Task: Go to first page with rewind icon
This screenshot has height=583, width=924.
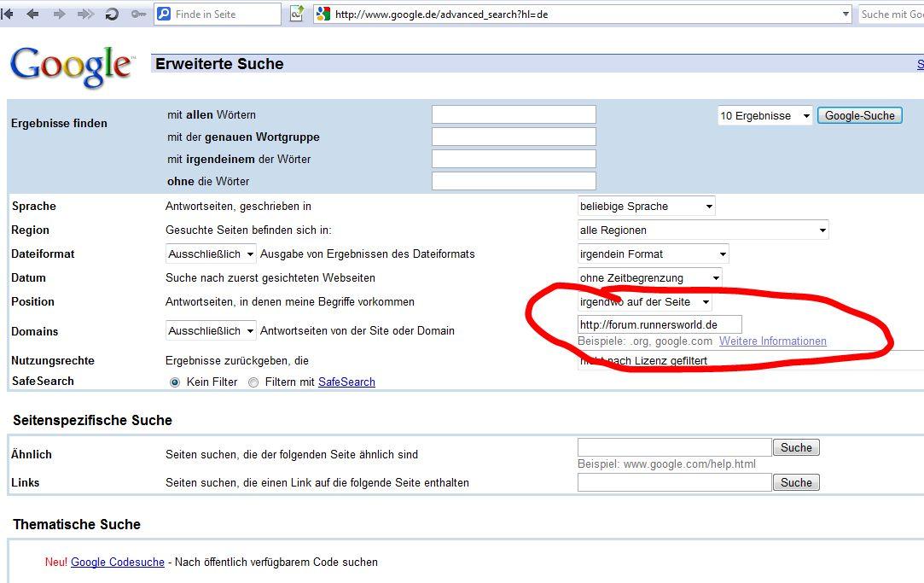Action: tap(7, 15)
